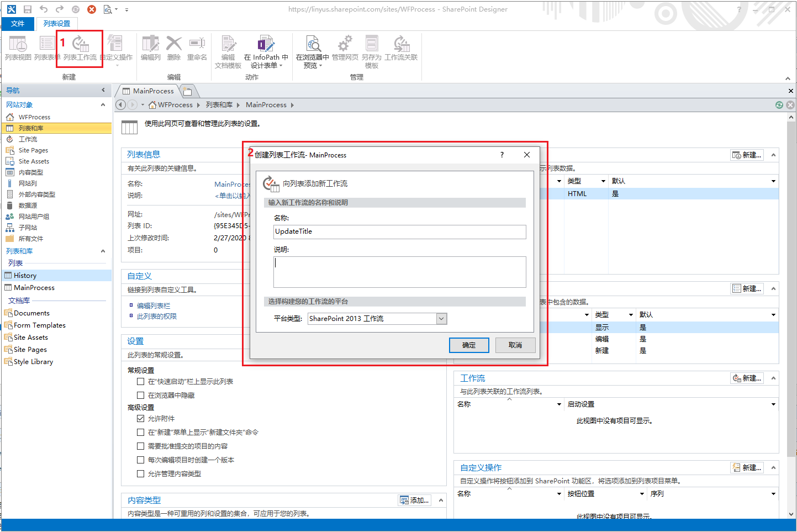Toggle 在"快速启动"栏上显示此列表 checkbox

click(x=140, y=382)
